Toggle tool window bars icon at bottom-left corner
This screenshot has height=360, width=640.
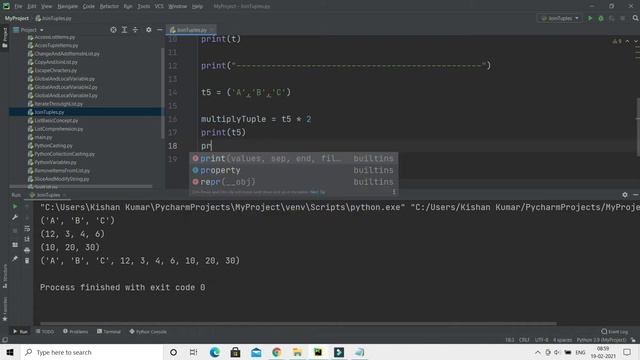[5, 340]
